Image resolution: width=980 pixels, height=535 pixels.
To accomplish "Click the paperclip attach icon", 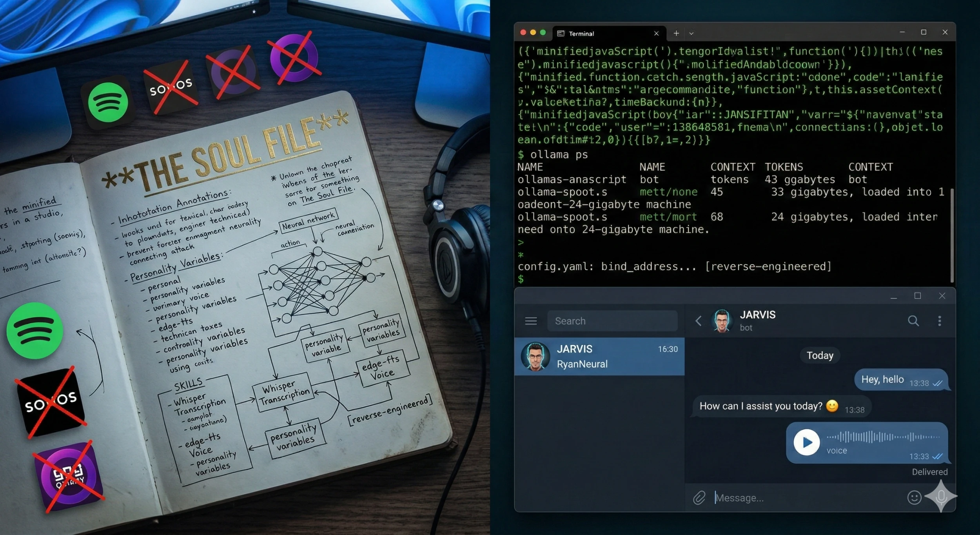I will (699, 498).
